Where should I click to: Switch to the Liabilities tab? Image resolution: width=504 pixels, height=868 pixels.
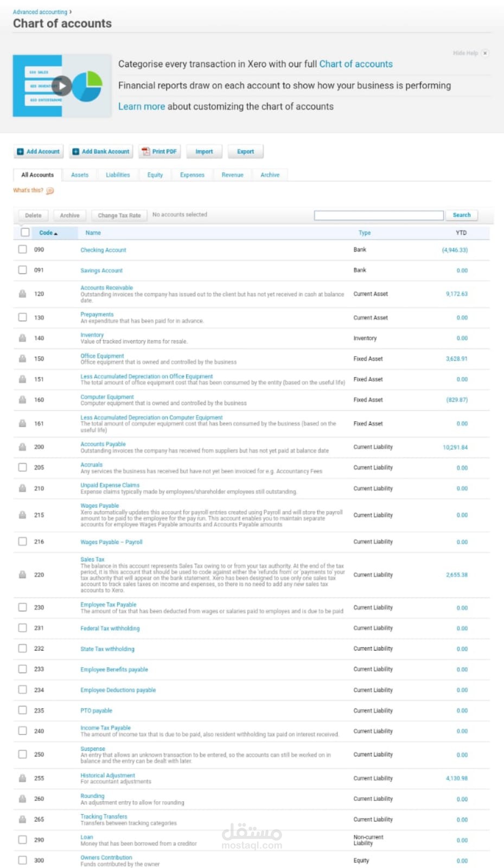118,175
